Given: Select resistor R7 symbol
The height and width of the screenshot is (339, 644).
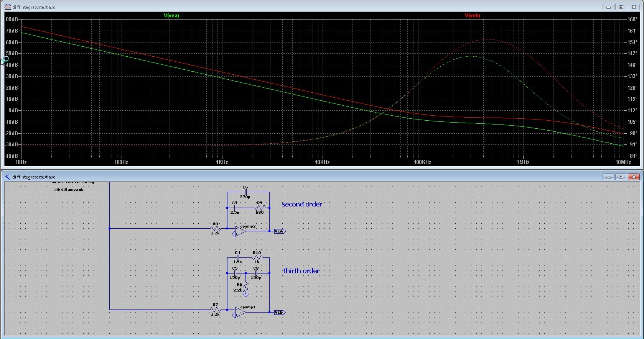Looking at the screenshot, I should (215, 309).
